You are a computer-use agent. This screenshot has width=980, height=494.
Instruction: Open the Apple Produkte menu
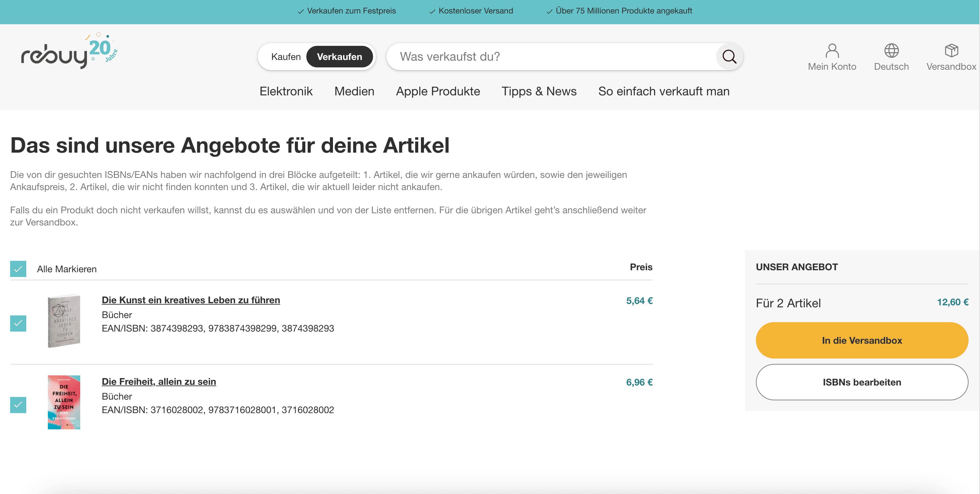coord(438,91)
